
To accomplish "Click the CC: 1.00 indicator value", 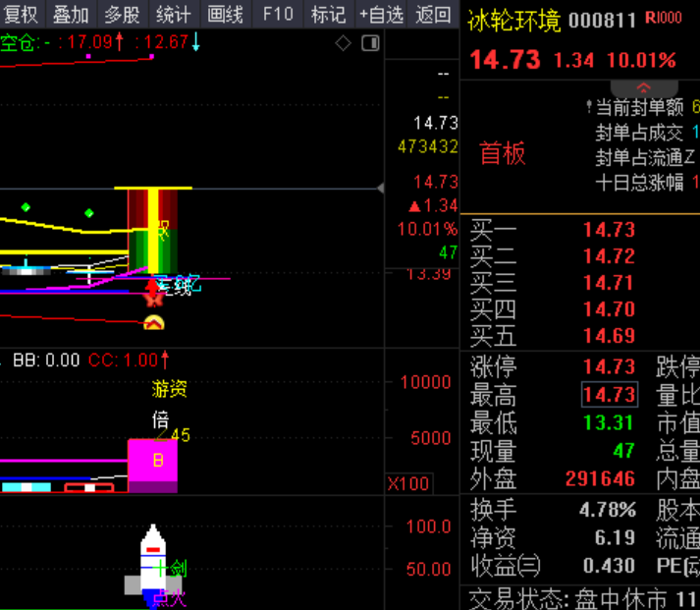I will point(129,360).
